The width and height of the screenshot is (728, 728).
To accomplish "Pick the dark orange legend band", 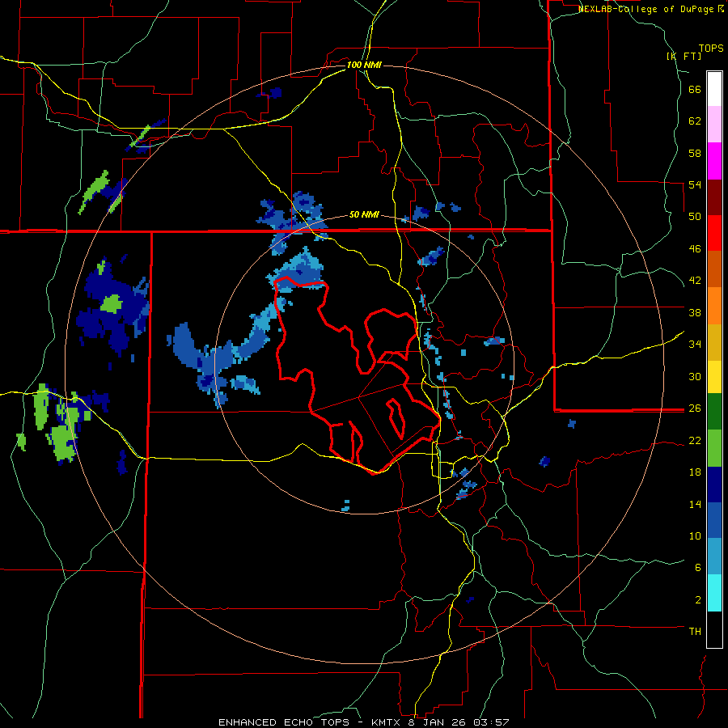I will click(x=714, y=269).
